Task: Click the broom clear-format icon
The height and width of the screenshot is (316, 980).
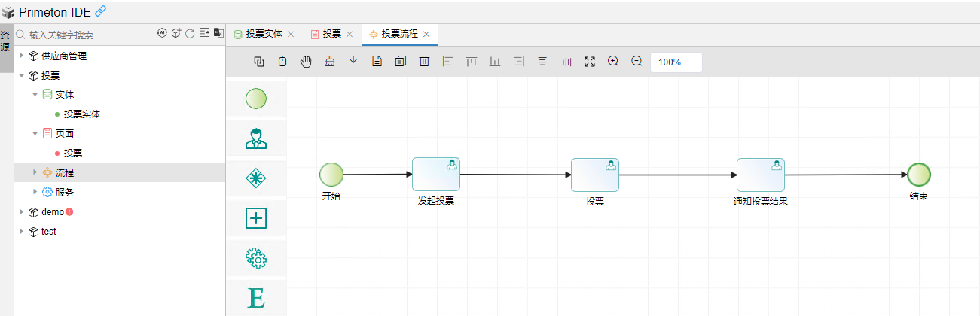Action: click(x=329, y=62)
